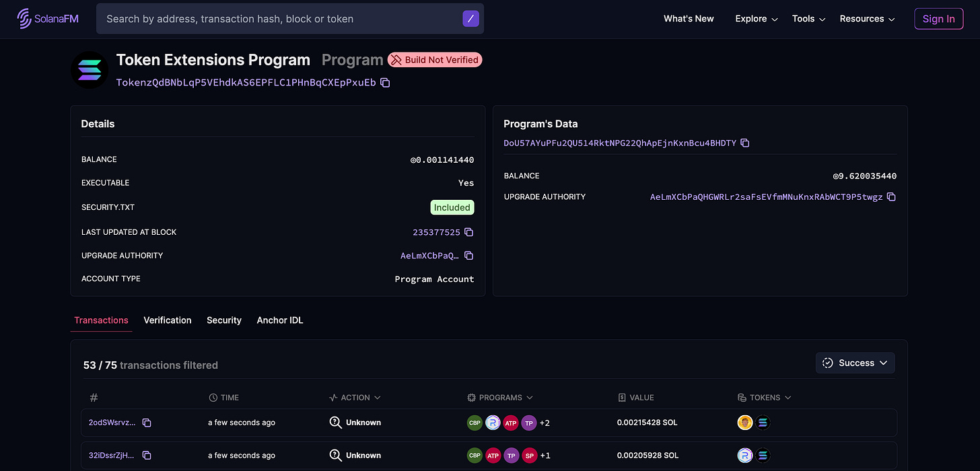
Task: Open the Resources dropdown menu
Action: point(868,19)
